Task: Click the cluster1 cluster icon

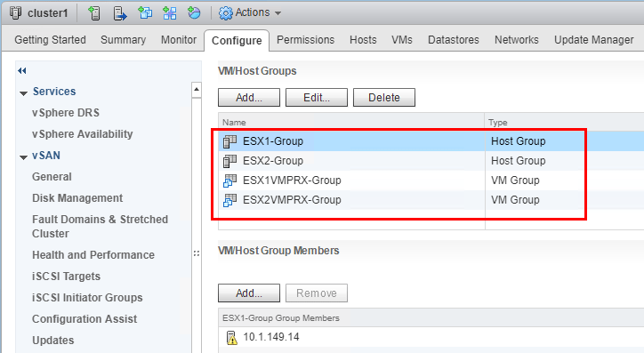Action: coord(15,13)
